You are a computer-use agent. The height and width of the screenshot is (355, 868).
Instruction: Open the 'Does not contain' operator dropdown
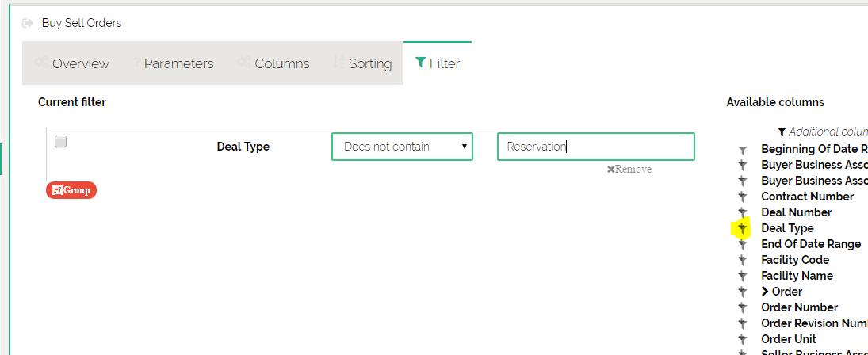[x=402, y=147]
